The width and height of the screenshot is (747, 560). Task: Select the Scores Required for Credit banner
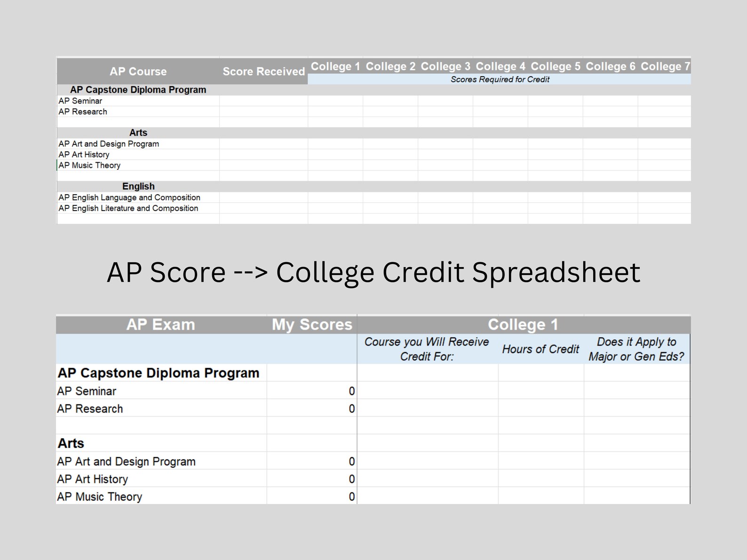pos(500,79)
